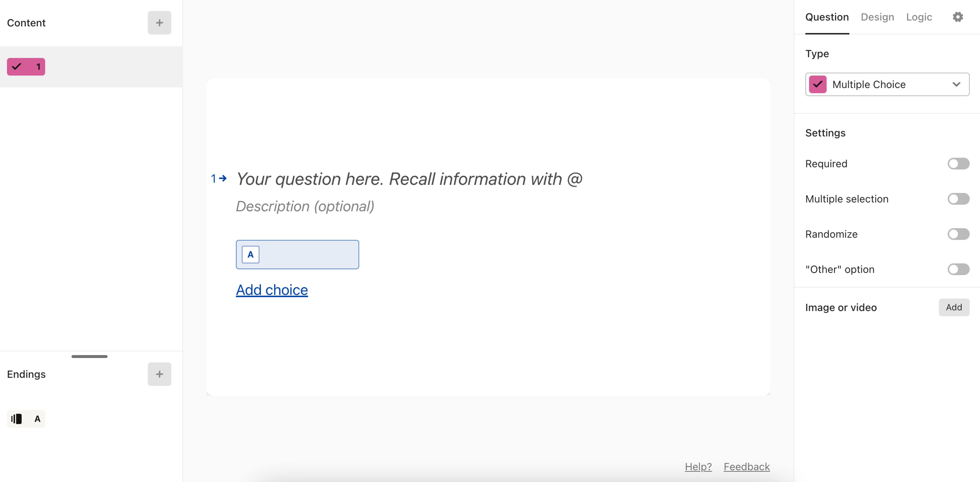The image size is (980, 482).
Task: Click the choice A input field
Action: pyautogui.click(x=297, y=255)
